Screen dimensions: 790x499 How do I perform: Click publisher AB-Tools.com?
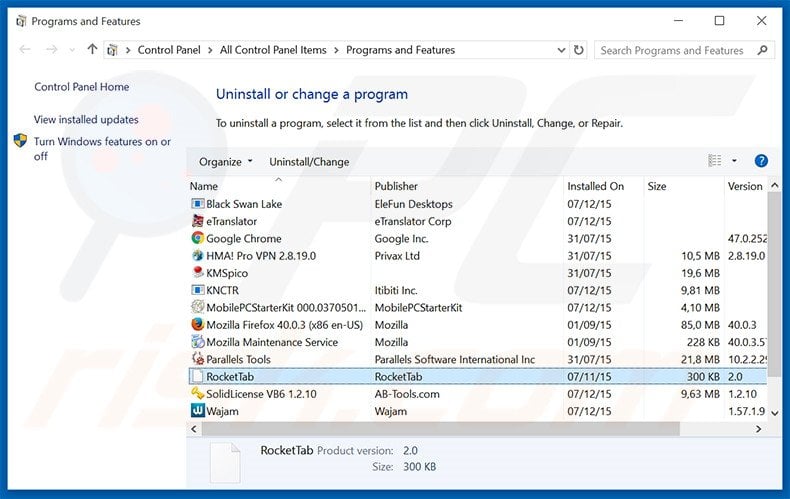[407, 394]
